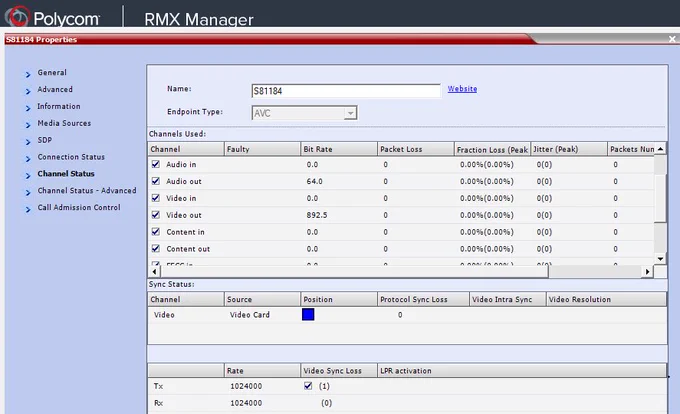Click the Source column header in Sync Status
Image resolution: width=680 pixels, height=414 pixels.
point(262,299)
